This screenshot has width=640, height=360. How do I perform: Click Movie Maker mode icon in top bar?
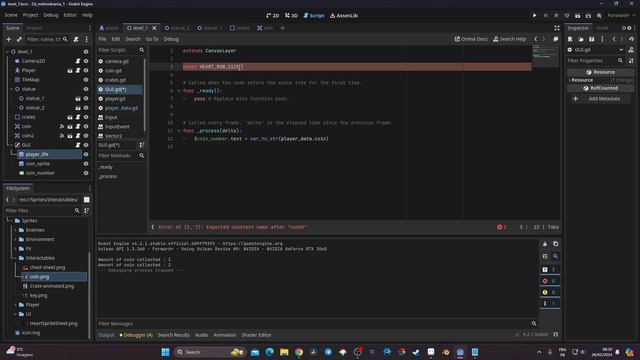click(x=599, y=16)
